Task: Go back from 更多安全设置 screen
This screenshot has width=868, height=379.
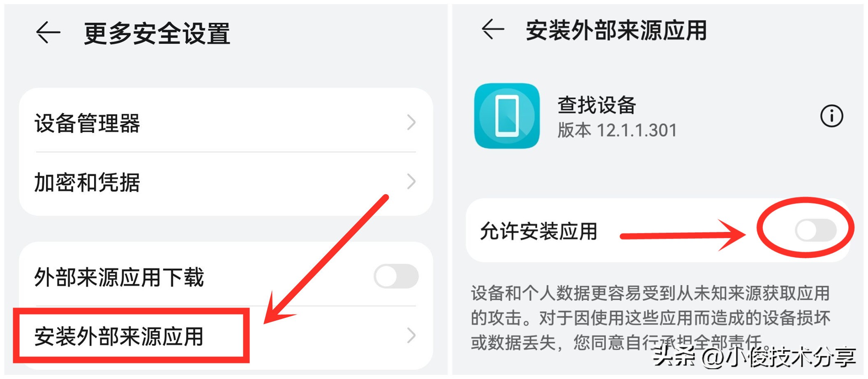Action: [x=48, y=32]
